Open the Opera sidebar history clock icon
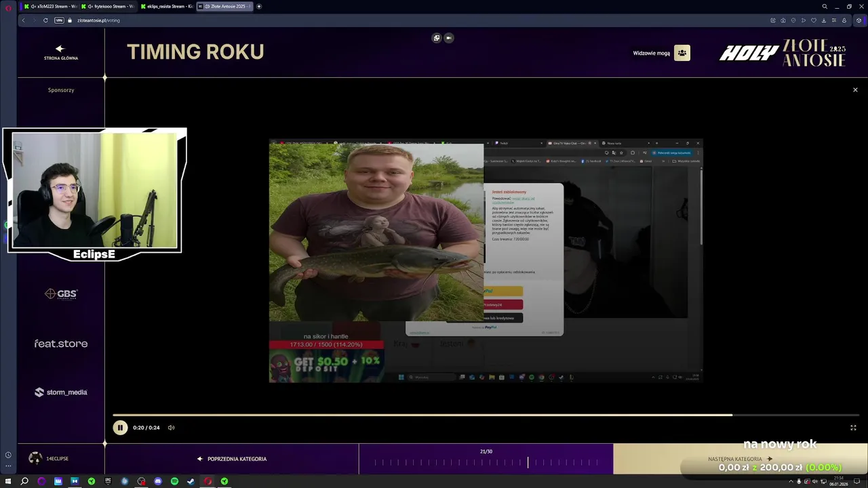 coord(8,455)
